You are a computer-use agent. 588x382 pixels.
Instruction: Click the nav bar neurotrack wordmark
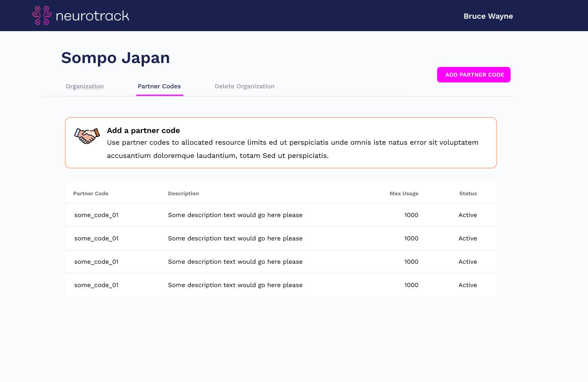tap(93, 16)
